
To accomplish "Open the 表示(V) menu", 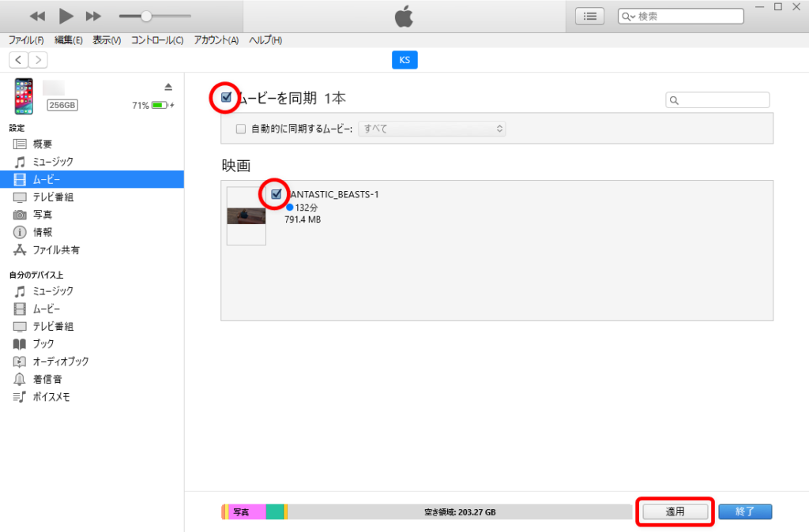I will 107,40.
